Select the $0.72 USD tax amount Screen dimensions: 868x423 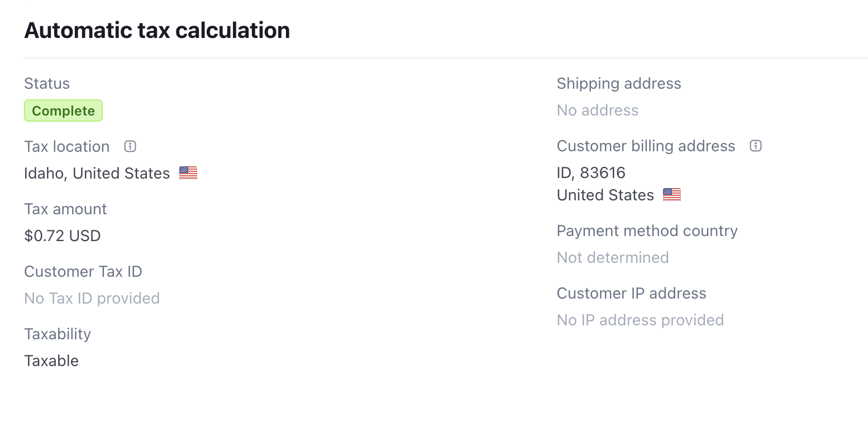pyautogui.click(x=63, y=236)
